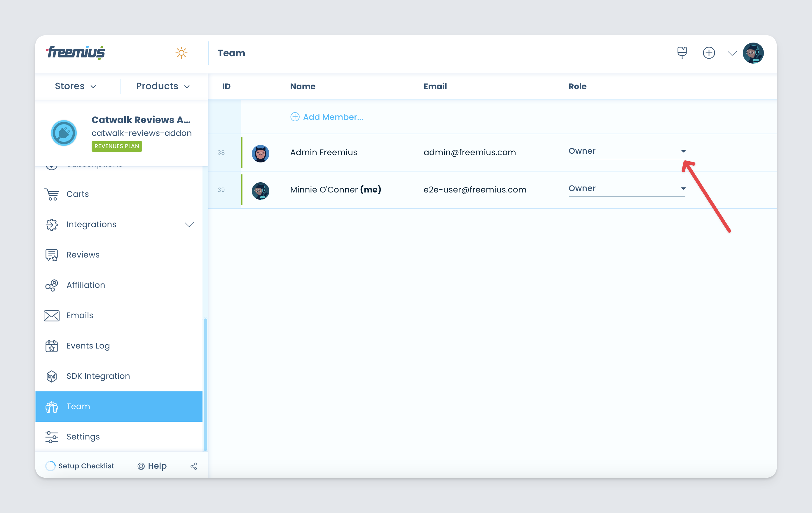Click the Integrations icon in sidebar
Screen dimensions: 812x513
coord(51,225)
